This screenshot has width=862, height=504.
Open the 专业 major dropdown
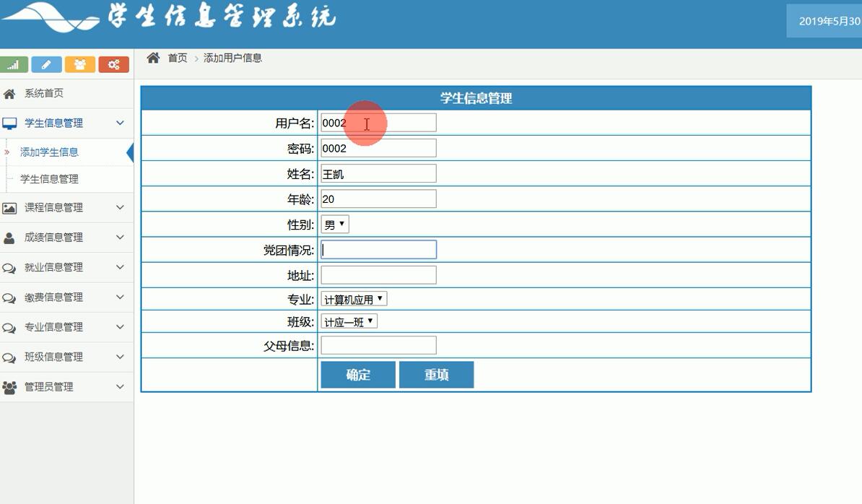click(x=354, y=299)
